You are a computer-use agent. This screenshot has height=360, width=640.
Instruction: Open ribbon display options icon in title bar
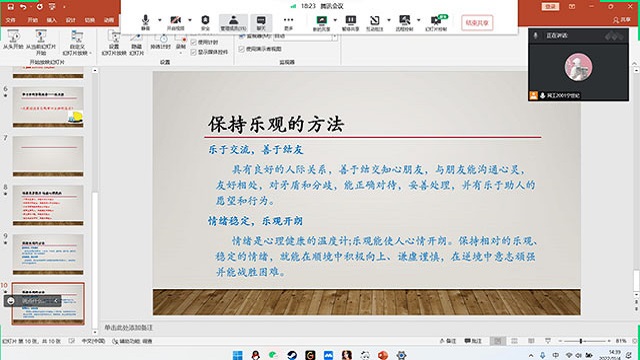(572, 7)
